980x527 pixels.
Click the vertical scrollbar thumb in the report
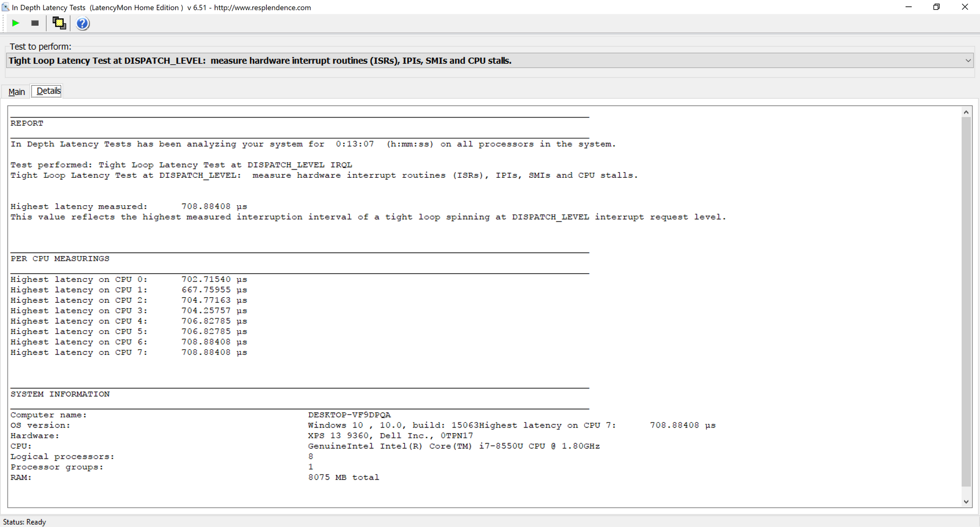coord(966,301)
